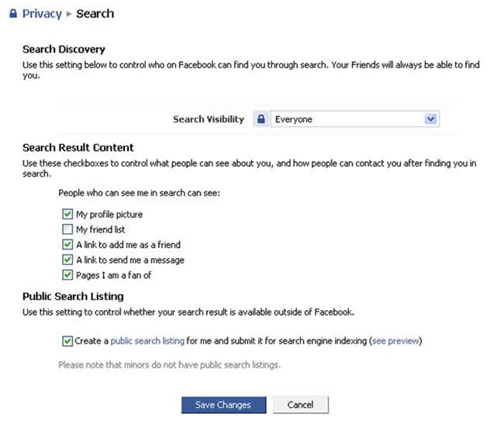Viewport: 504px width, 428px height.
Task: Enable the My friend list checkbox
Action: click(67, 229)
